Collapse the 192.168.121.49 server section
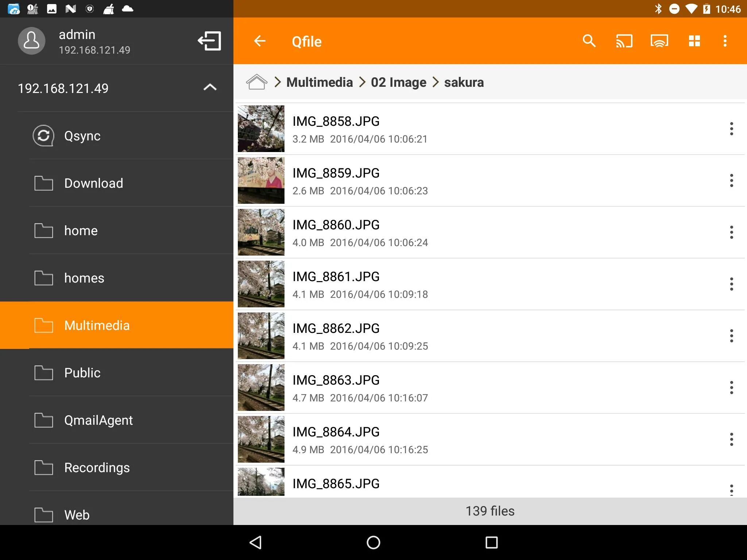The height and width of the screenshot is (560, 747). pyautogui.click(x=209, y=87)
